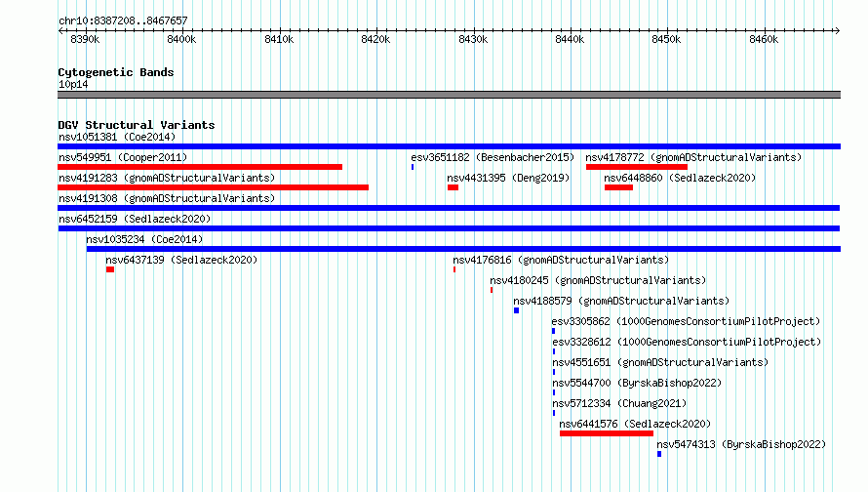
Task: Click the blue esv3305862 variant marker
Action: [x=554, y=331]
